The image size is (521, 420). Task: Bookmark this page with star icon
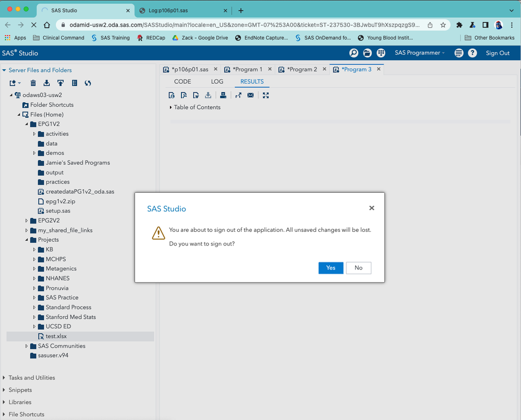tap(443, 25)
